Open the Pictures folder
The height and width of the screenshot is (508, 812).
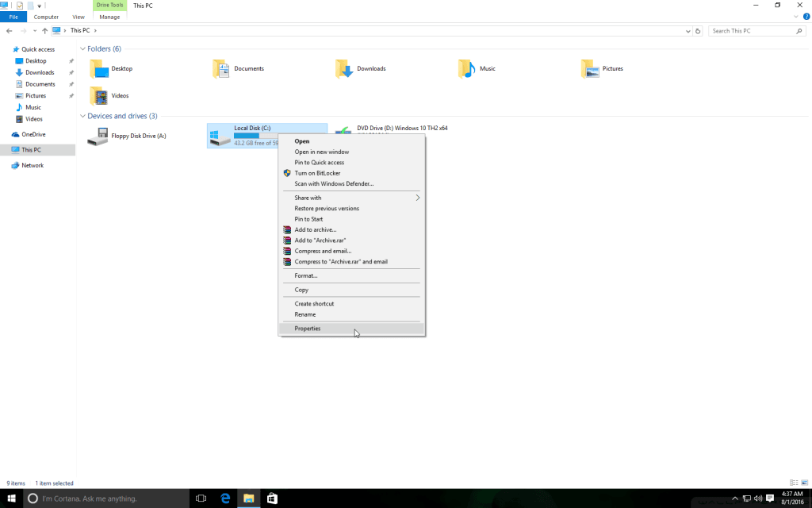[x=611, y=68]
